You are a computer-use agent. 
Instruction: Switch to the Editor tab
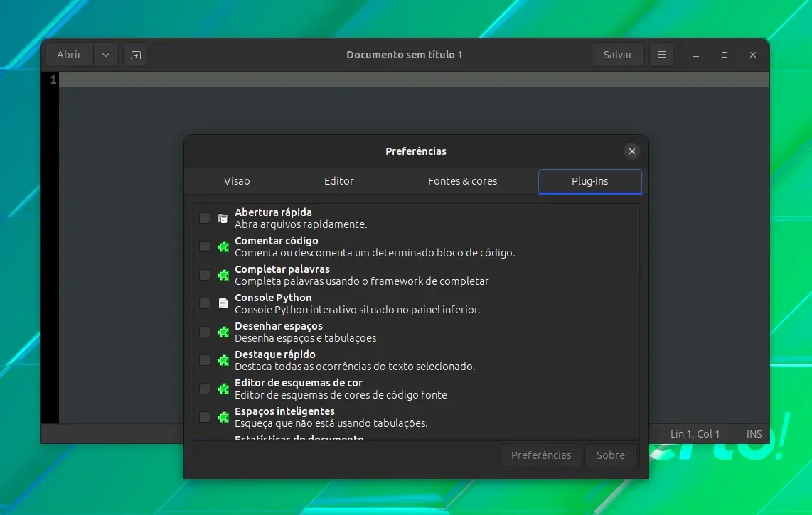pyautogui.click(x=338, y=181)
